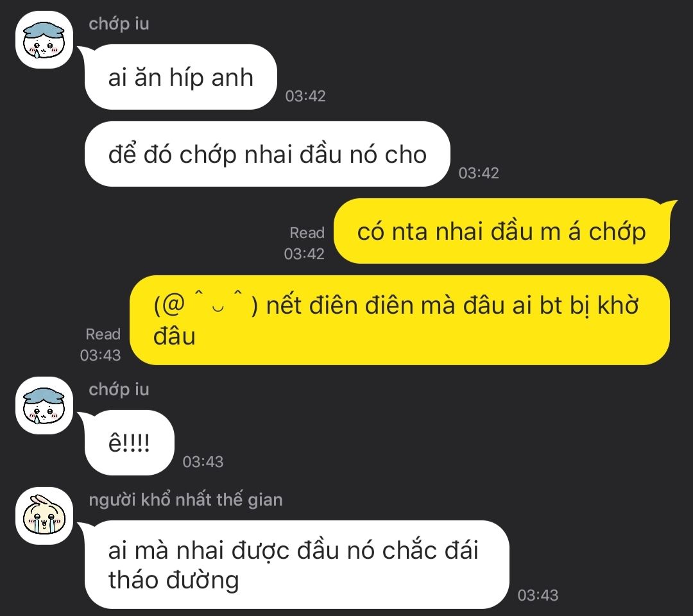Tap the chớp iu name above ê!!!!

tap(119, 389)
